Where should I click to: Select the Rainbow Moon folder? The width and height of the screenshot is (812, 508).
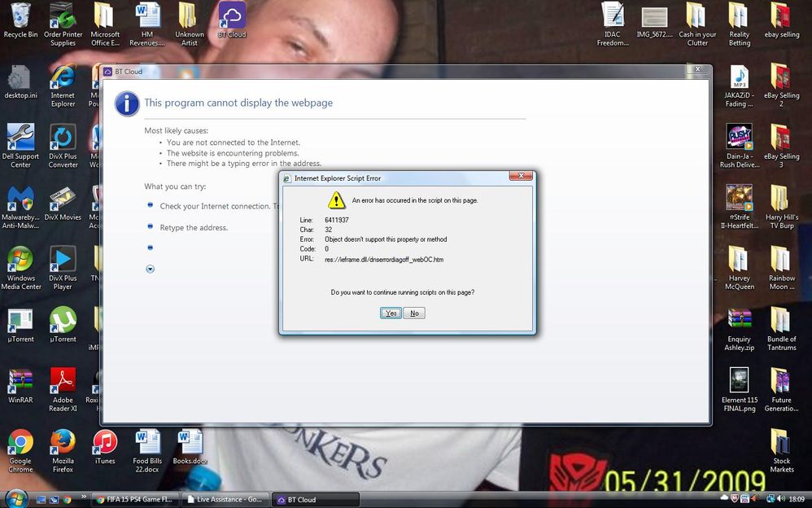(x=781, y=269)
